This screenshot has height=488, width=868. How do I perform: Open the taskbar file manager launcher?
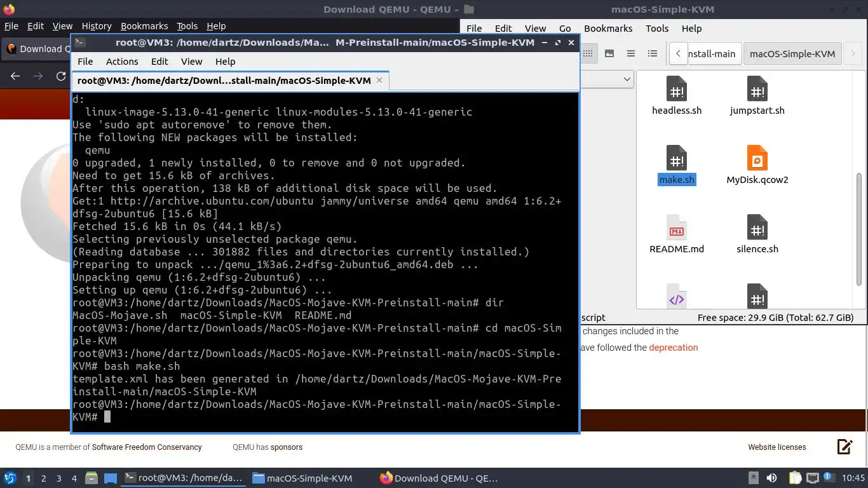click(92, 478)
